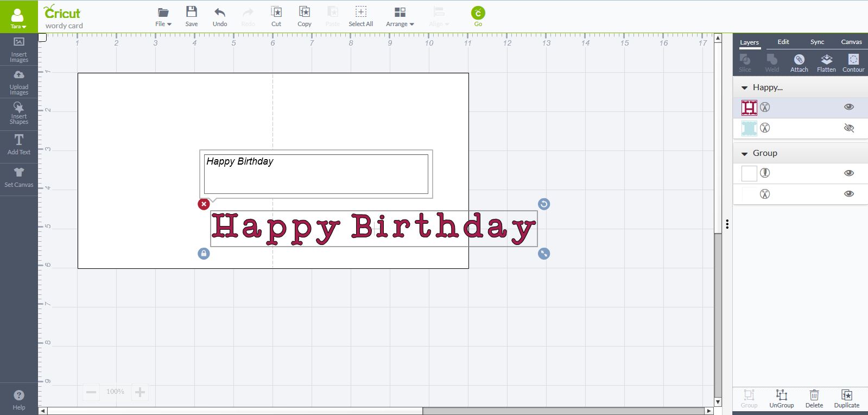The image size is (868, 415).
Task: Flatten the selected layers
Action: [x=826, y=63]
